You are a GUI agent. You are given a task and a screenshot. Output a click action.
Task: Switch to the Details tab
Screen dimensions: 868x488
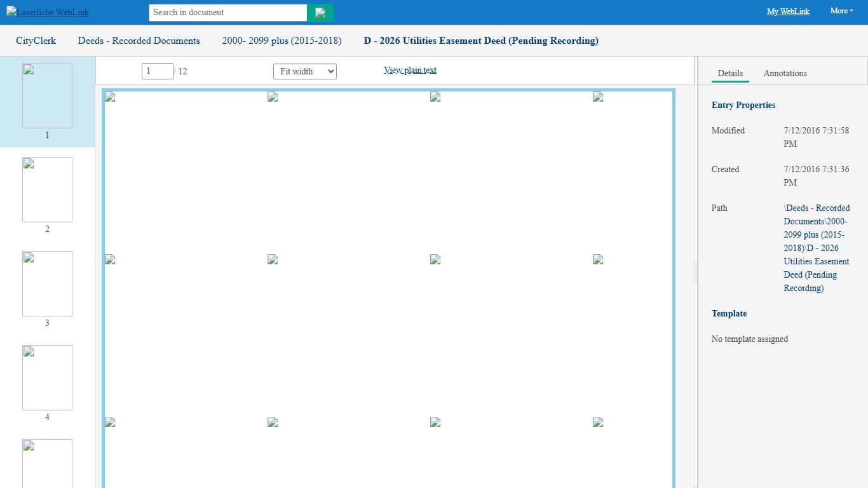(x=730, y=74)
